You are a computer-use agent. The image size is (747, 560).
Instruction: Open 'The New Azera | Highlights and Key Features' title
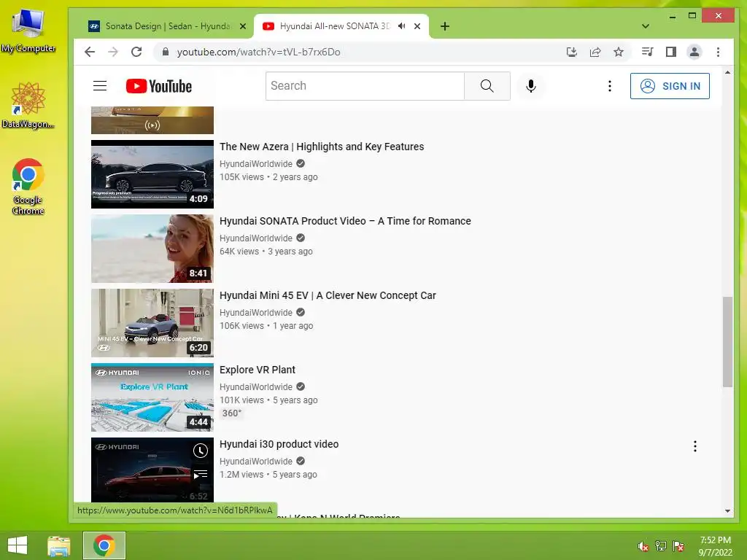pyautogui.click(x=322, y=147)
